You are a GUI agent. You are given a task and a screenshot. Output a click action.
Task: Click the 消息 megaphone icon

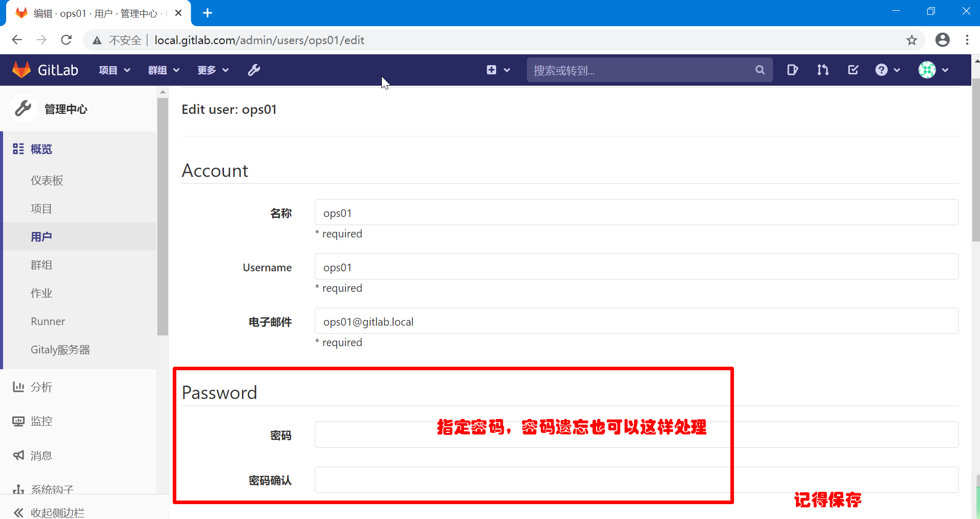click(x=18, y=455)
